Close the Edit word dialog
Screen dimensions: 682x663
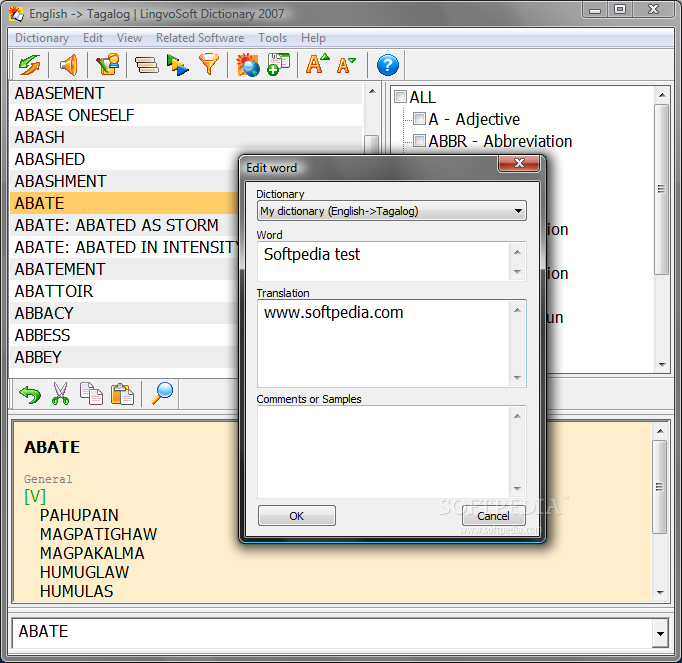[519, 164]
